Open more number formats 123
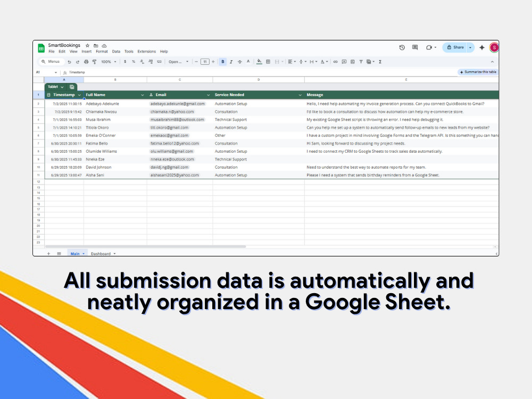Screen dimensions: 532x399 (159, 62)
